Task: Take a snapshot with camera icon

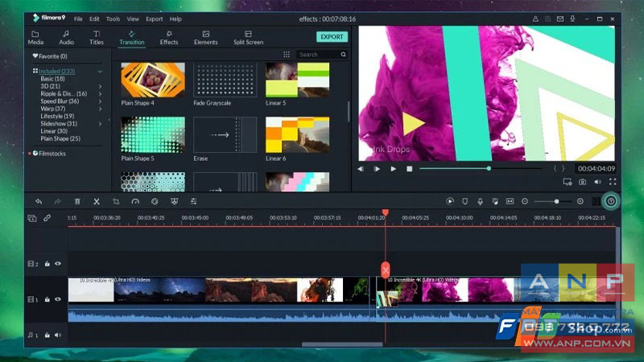Action: coord(582,182)
